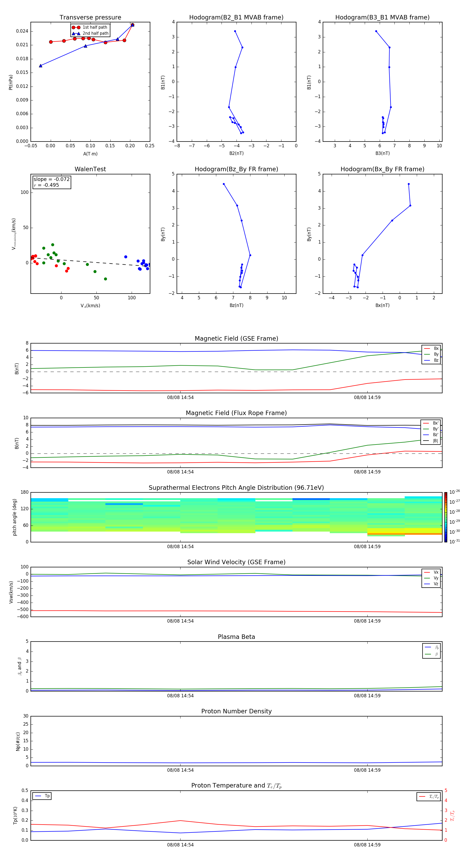Click the '|B|' legend entry in Flux Rope plot
The image size is (473, 868).
pos(431,441)
